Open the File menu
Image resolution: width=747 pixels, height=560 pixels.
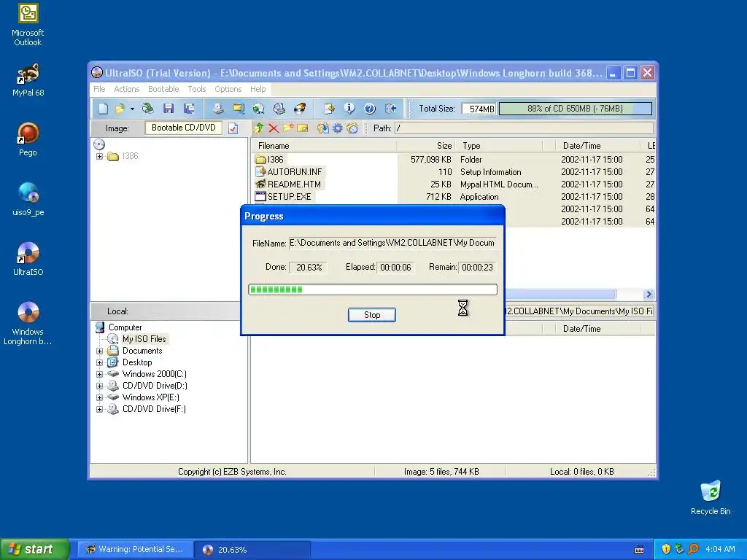coord(99,89)
